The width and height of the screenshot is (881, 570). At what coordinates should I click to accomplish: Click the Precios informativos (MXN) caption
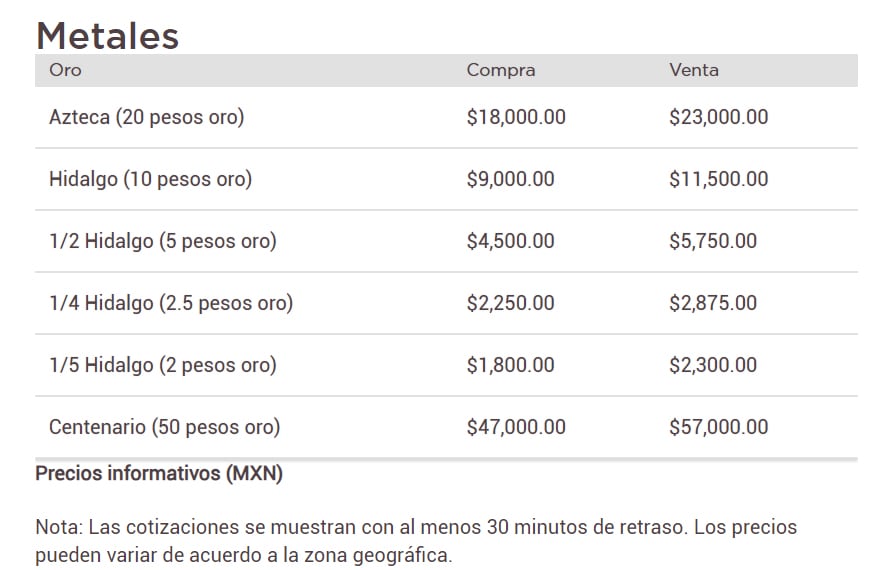(x=159, y=474)
